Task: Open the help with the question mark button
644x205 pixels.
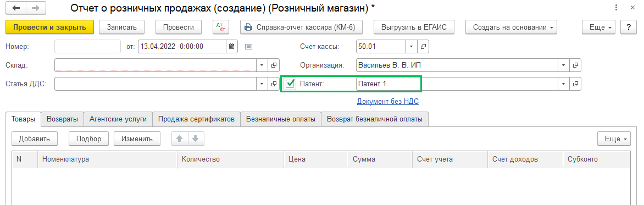Action: 629,27
